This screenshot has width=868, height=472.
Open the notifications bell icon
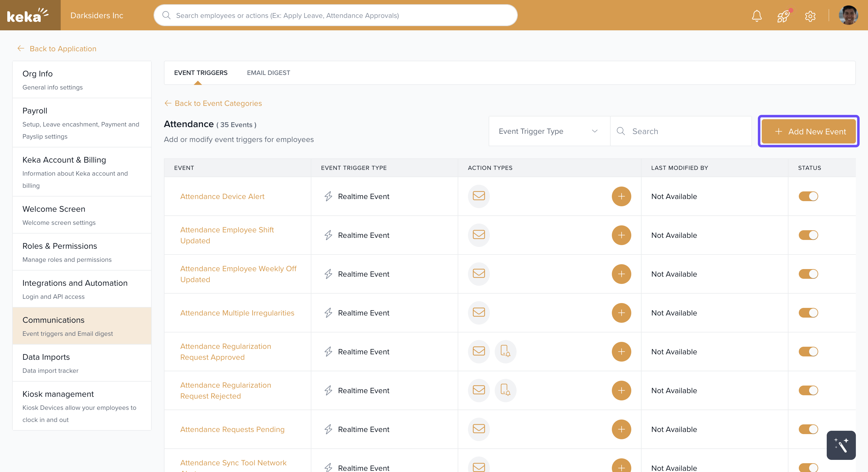[x=757, y=15]
